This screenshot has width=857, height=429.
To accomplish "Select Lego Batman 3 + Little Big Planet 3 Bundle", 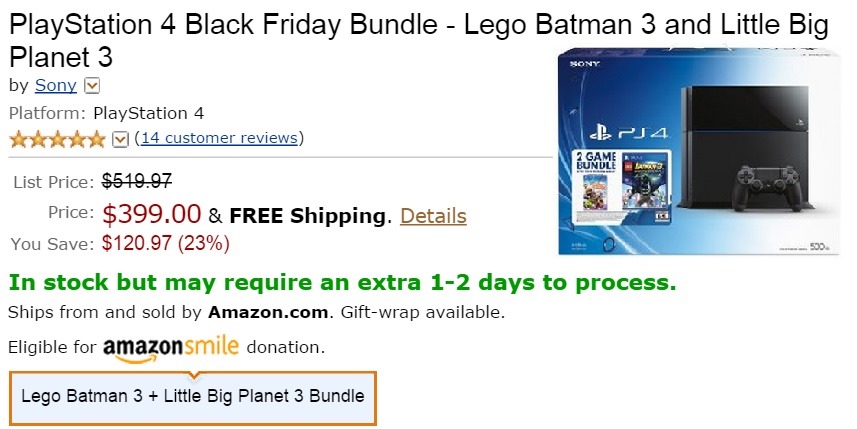I will coord(193,396).
